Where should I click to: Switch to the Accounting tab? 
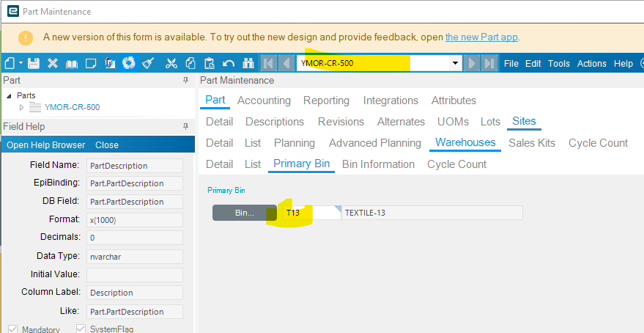click(264, 100)
